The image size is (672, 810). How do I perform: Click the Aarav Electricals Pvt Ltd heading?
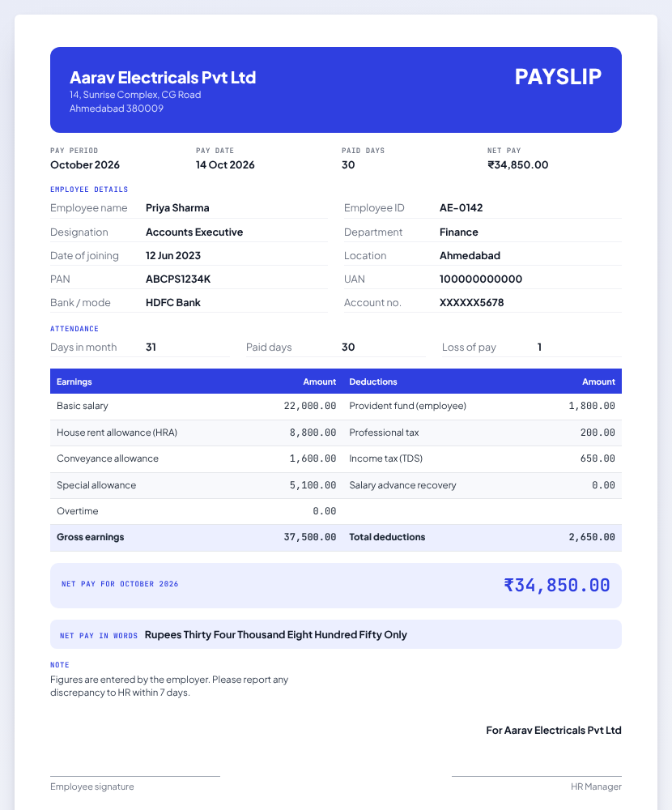163,78
